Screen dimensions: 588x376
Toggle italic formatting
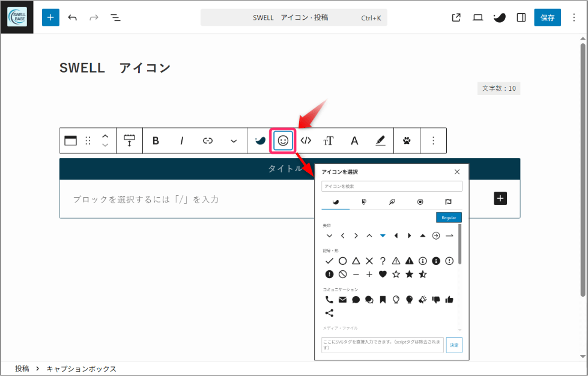182,141
